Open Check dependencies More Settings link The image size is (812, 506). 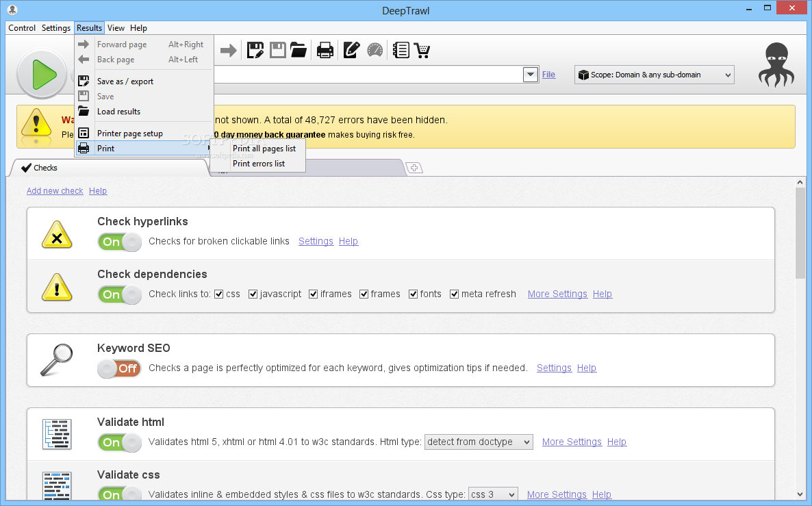[x=557, y=294]
